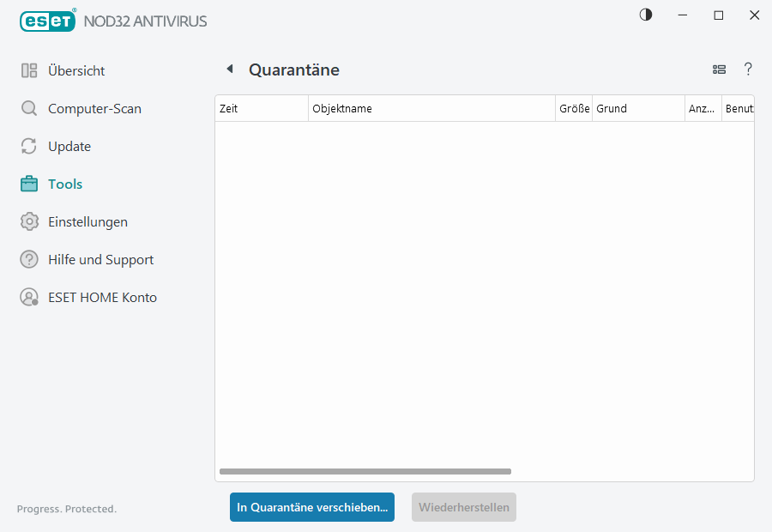Toggle dark mode in the title bar
This screenshot has width=772, height=532.
645,15
